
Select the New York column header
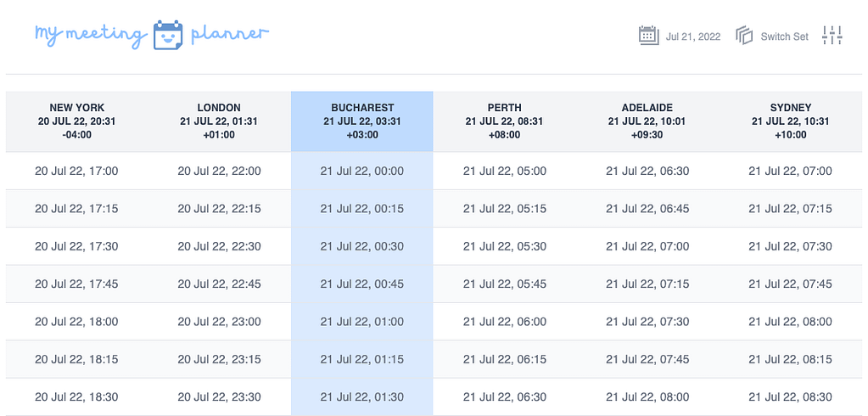pos(77,121)
